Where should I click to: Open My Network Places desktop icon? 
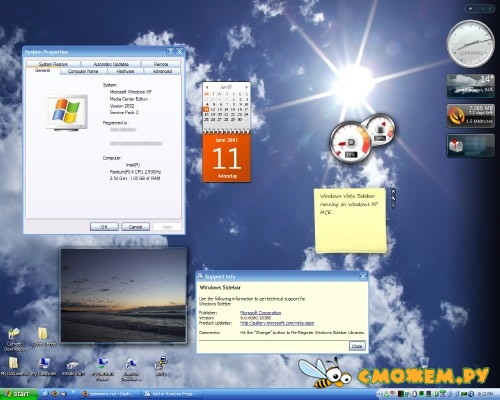click(x=103, y=369)
